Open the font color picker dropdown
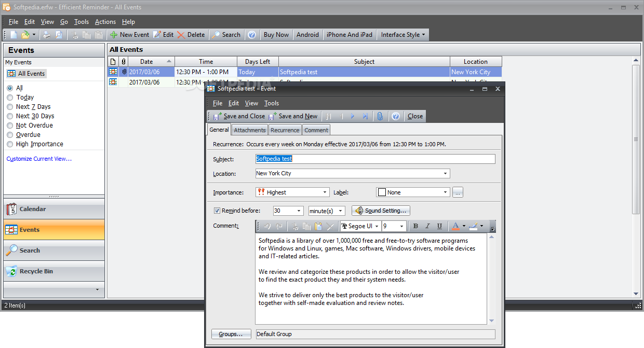 (464, 226)
